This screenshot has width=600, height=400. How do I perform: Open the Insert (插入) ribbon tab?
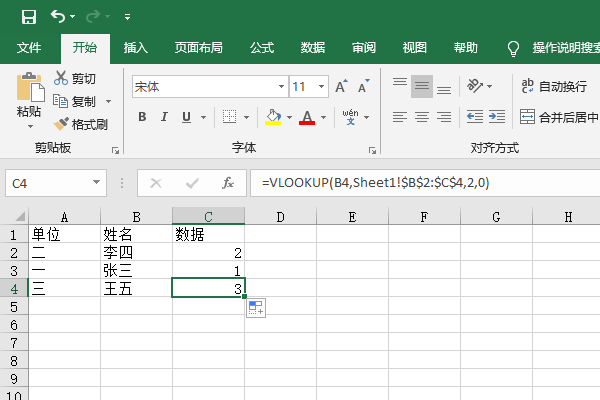pyautogui.click(x=136, y=47)
